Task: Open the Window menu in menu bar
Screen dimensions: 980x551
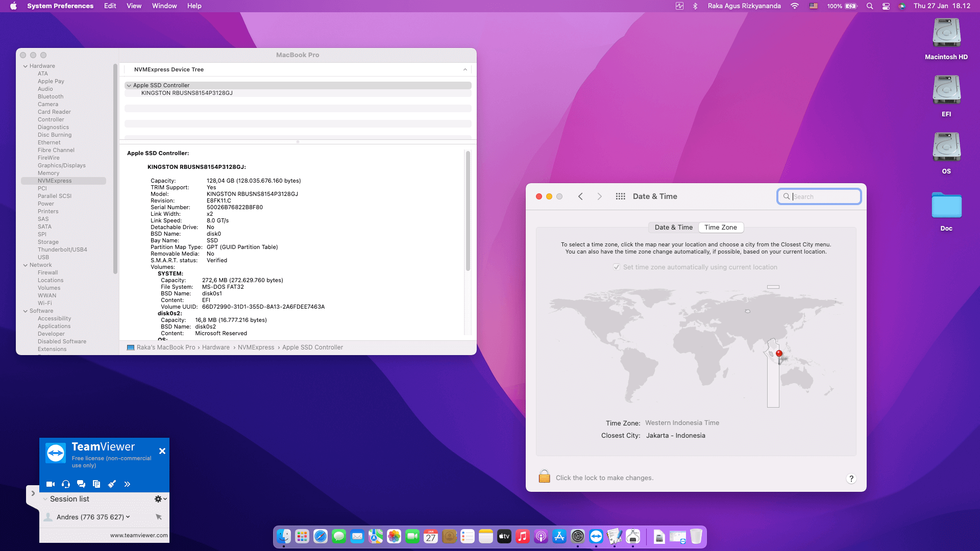Action: coord(164,6)
